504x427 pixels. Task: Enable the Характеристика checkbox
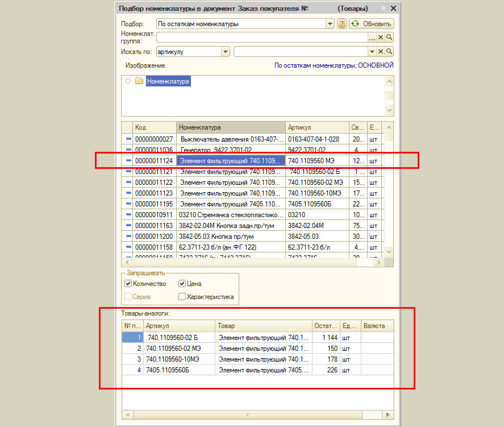[182, 297]
